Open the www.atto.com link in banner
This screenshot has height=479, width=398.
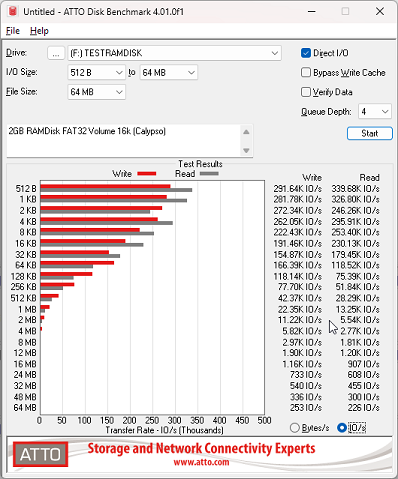201,462
